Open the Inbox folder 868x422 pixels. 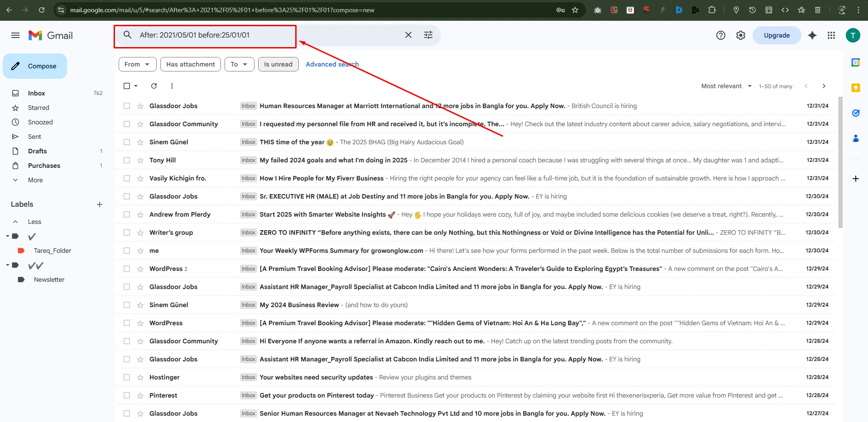click(x=36, y=93)
